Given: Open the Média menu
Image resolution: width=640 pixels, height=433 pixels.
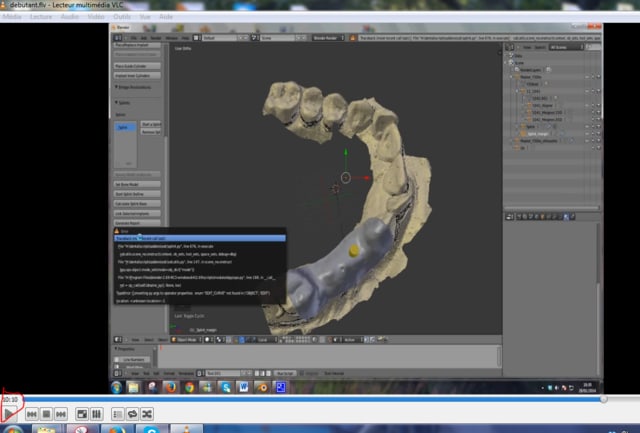Looking at the screenshot, I should click(12, 17).
